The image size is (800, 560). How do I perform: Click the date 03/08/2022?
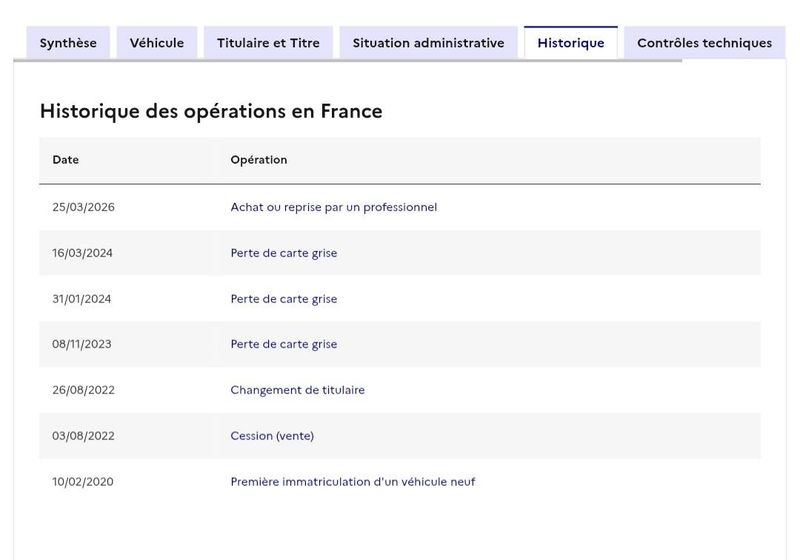pyautogui.click(x=83, y=436)
